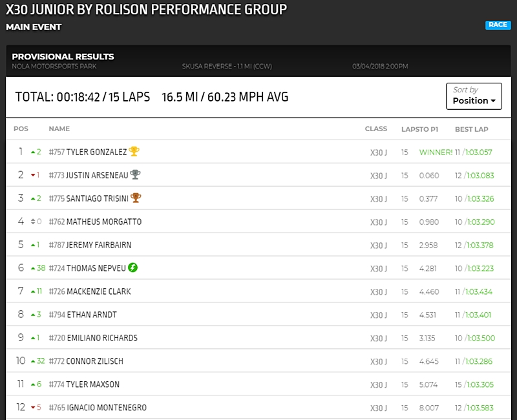Click the gold trophy next to Tyler Gonzalez
Screen dimensions: 517x420
coord(134,152)
